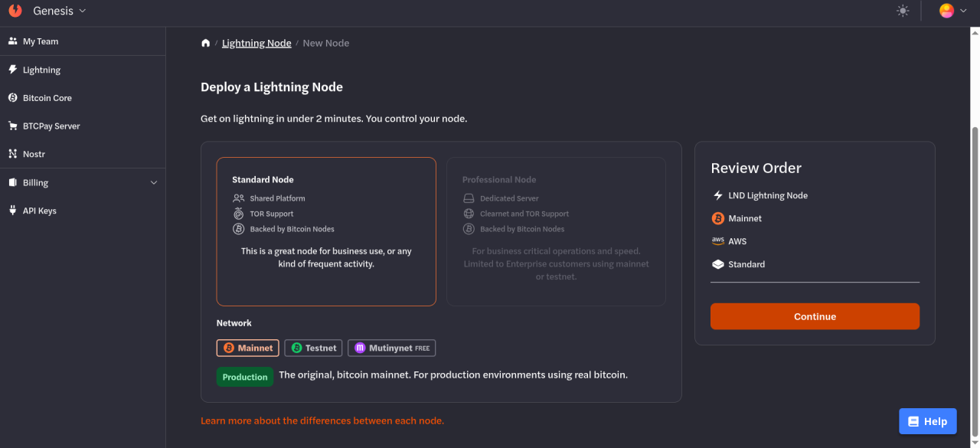Click the TOR Support onion icon
The width and height of the screenshot is (980, 448).
pyautogui.click(x=238, y=214)
